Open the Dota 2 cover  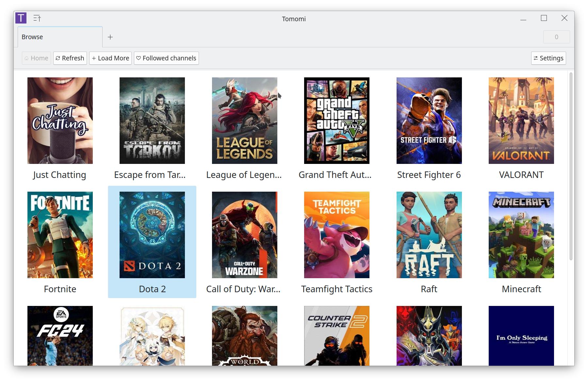pos(152,235)
